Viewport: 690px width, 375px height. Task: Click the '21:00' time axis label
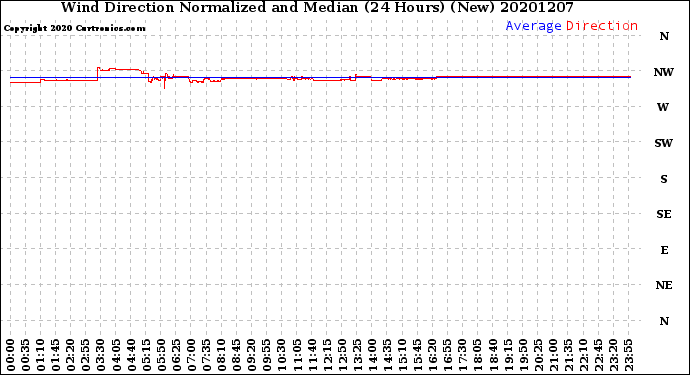[553, 356]
